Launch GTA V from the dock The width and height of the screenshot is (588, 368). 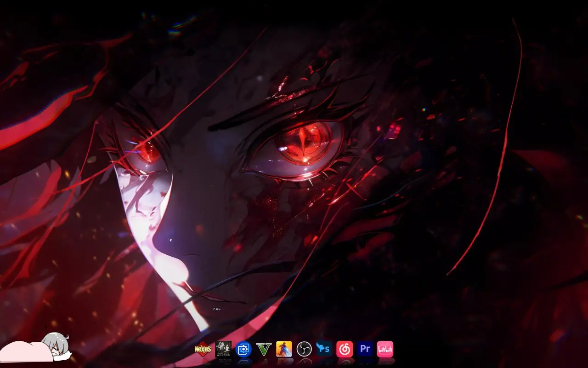click(x=264, y=349)
